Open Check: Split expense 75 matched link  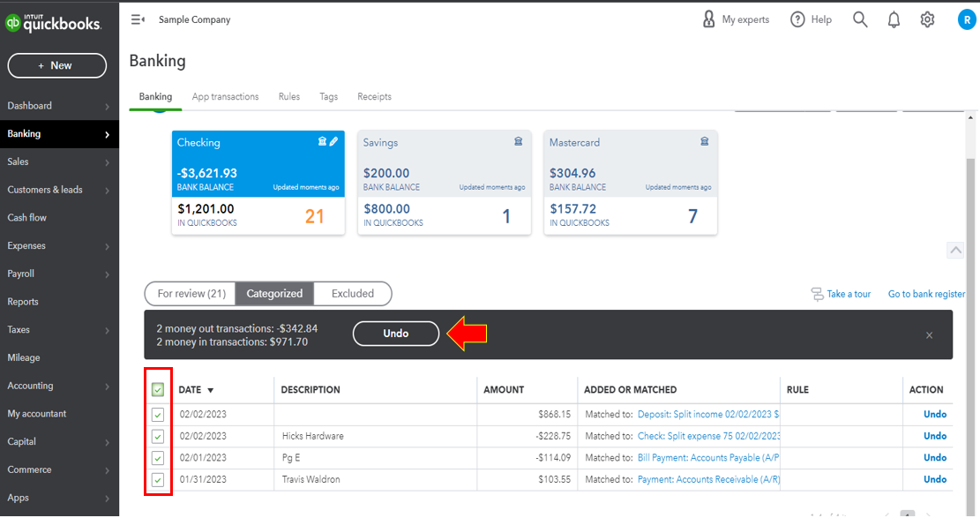(x=708, y=436)
